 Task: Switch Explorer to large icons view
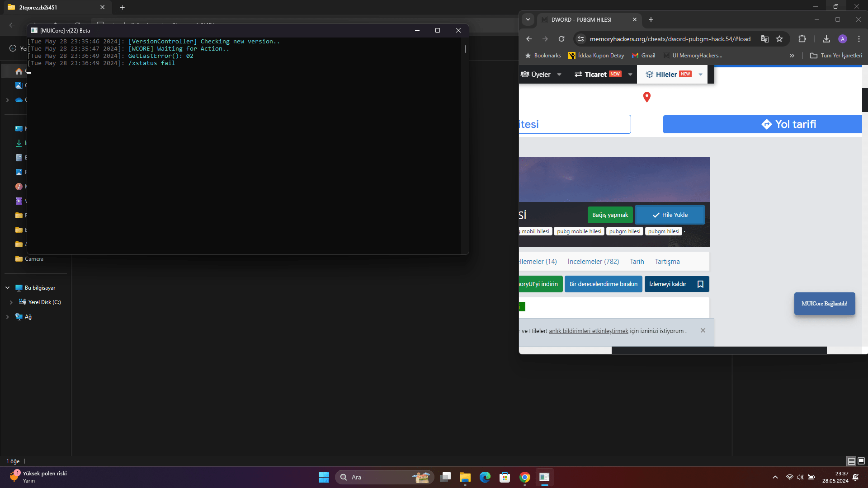[x=861, y=461]
